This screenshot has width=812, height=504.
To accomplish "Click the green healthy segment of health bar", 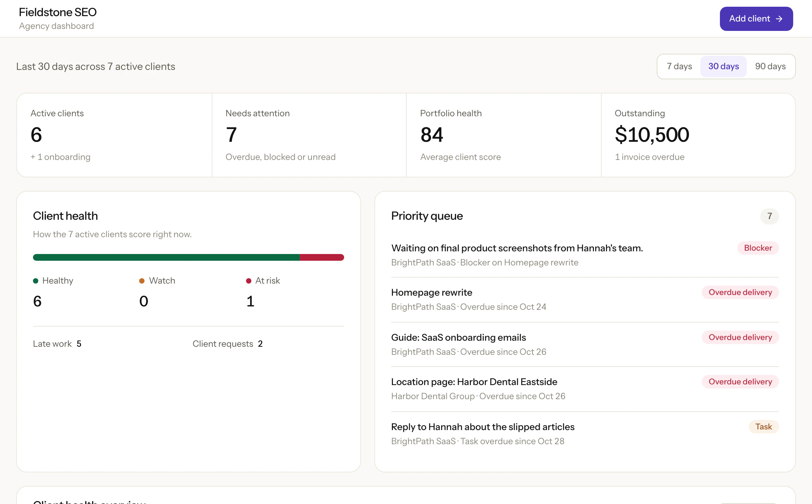I will coord(166,257).
